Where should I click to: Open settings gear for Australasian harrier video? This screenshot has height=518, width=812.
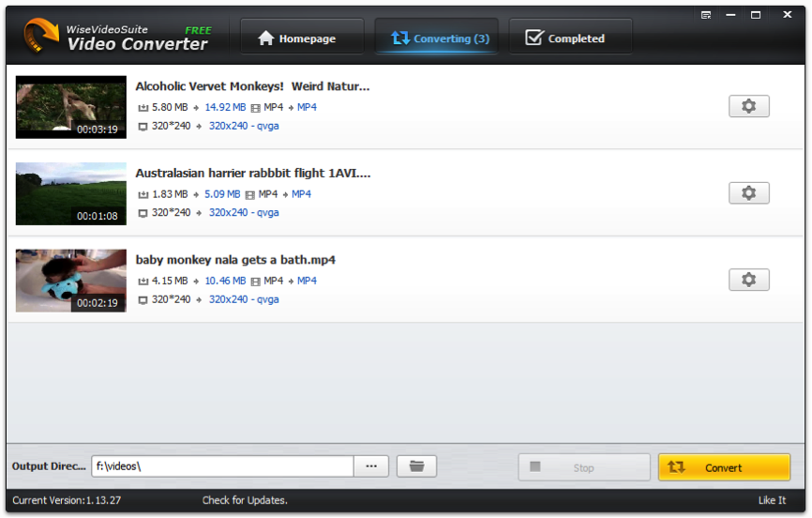point(748,193)
